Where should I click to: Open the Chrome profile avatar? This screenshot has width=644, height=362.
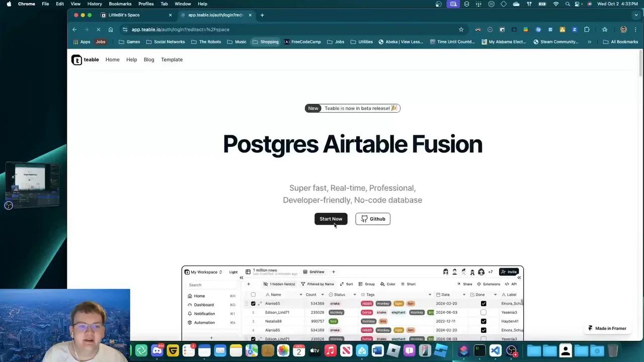click(x=623, y=30)
